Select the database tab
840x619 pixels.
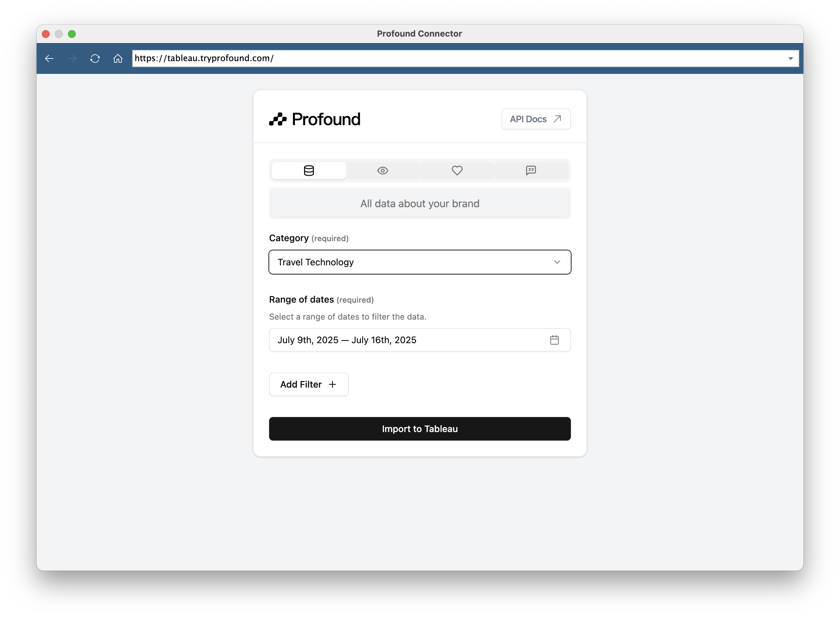tap(309, 171)
